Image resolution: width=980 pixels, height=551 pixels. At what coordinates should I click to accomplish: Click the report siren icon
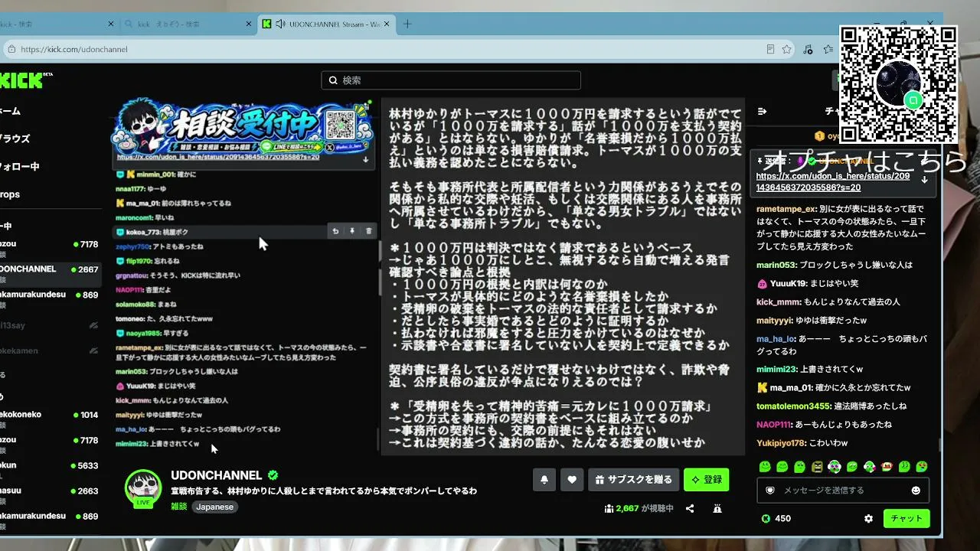coord(717,508)
